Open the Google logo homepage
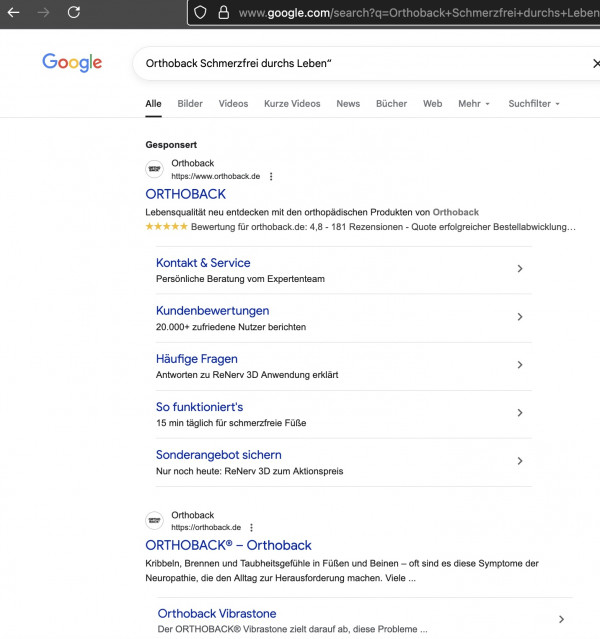This screenshot has width=600, height=639. point(72,63)
